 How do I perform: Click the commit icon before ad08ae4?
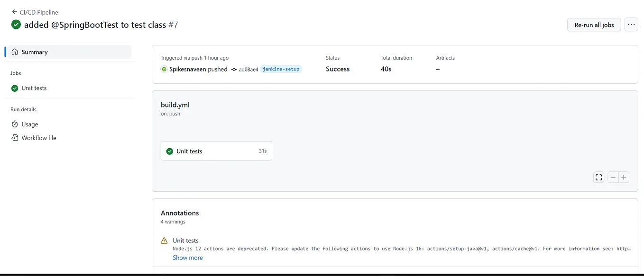click(x=233, y=69)
